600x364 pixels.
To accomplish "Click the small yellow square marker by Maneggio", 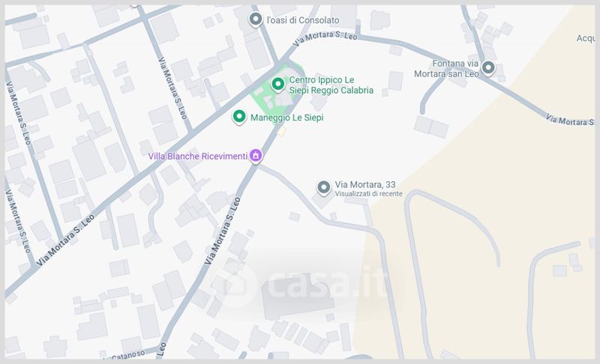I will click(282, 132).
